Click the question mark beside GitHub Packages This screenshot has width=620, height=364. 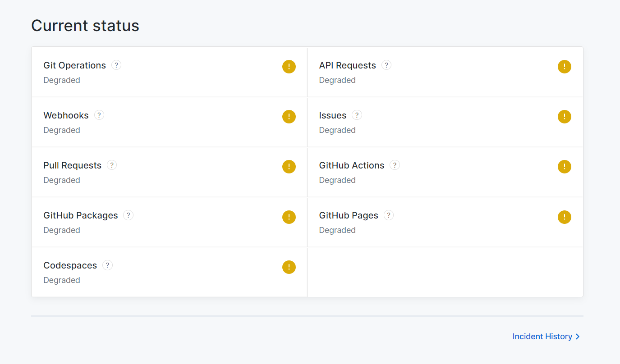(x=129, y=215)
